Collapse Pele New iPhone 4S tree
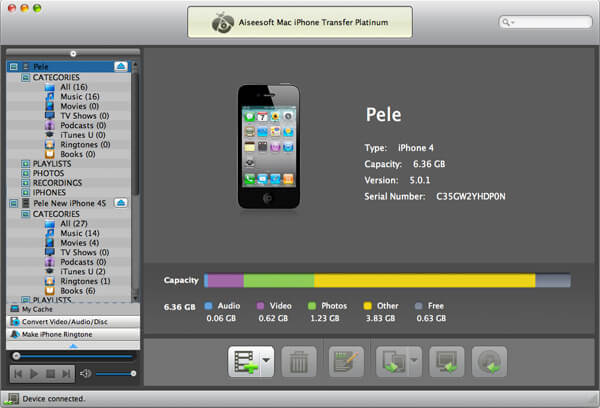 click(14, 203)
